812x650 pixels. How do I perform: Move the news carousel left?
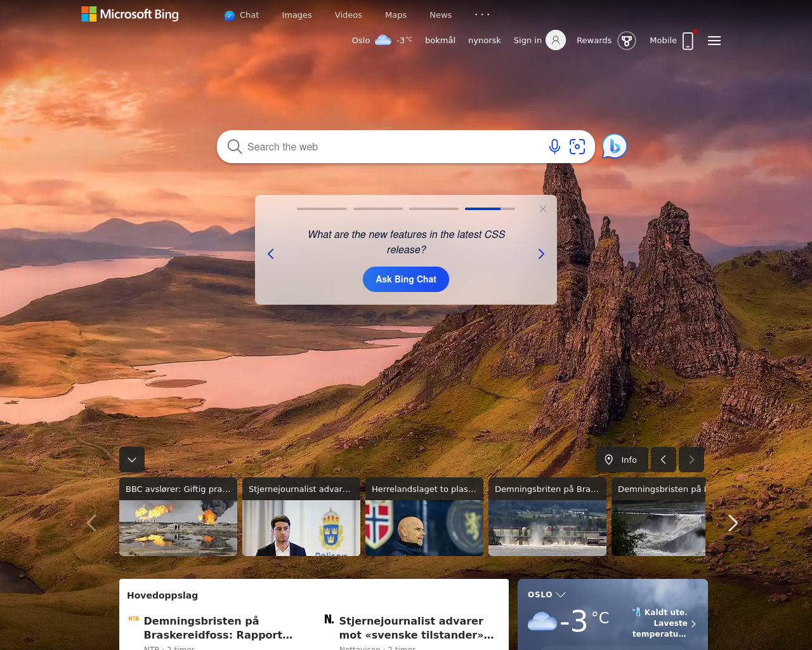pos(92,523)
